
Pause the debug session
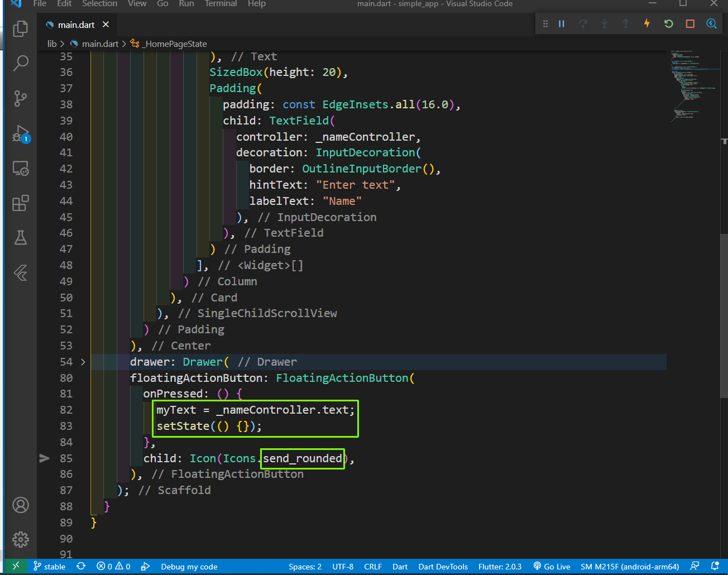point(562,23)
